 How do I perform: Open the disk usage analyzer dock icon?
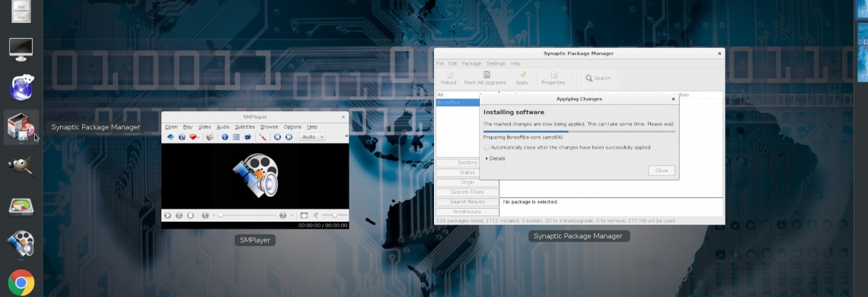click(21, 206)
